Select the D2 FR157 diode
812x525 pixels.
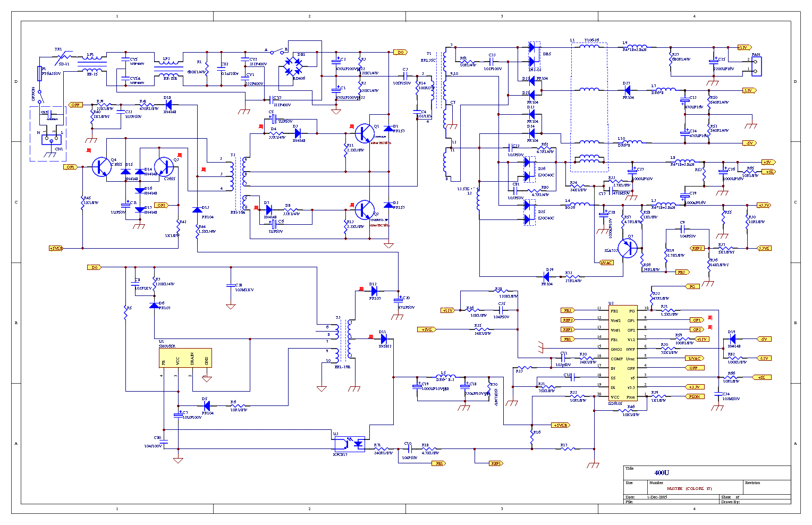[388, 205]
